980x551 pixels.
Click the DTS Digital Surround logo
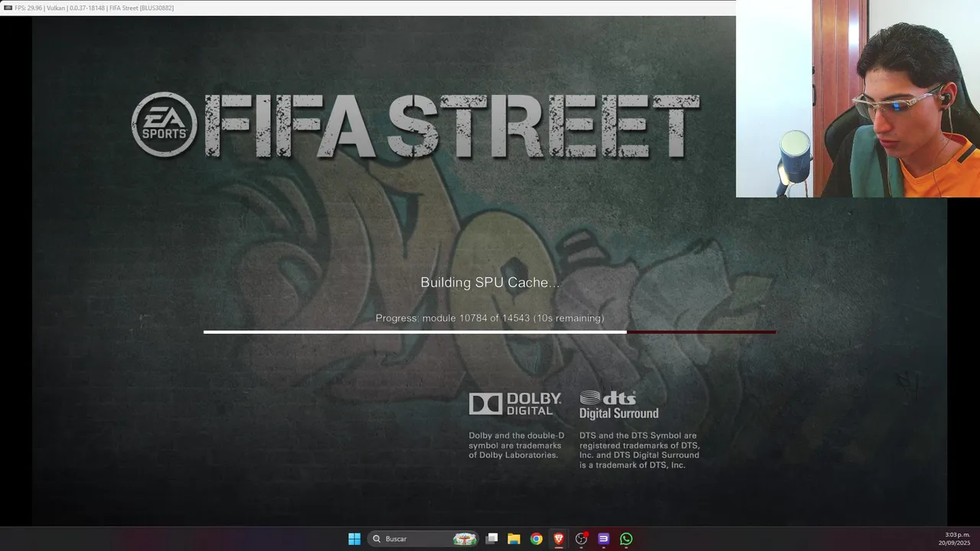click(619, 405)
